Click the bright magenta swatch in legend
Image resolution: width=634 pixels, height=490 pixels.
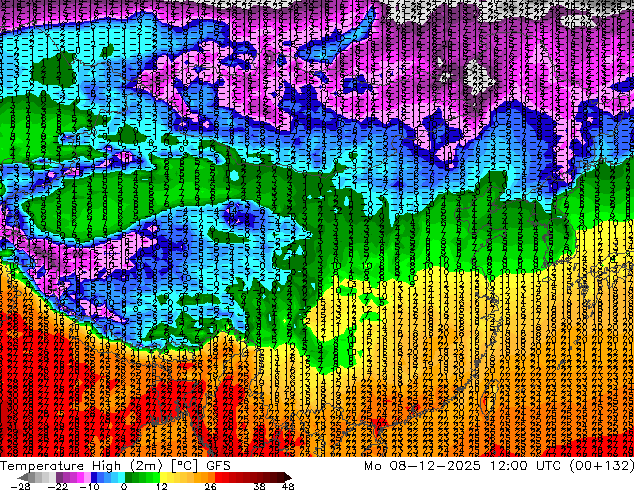click(x=80, y=477)
